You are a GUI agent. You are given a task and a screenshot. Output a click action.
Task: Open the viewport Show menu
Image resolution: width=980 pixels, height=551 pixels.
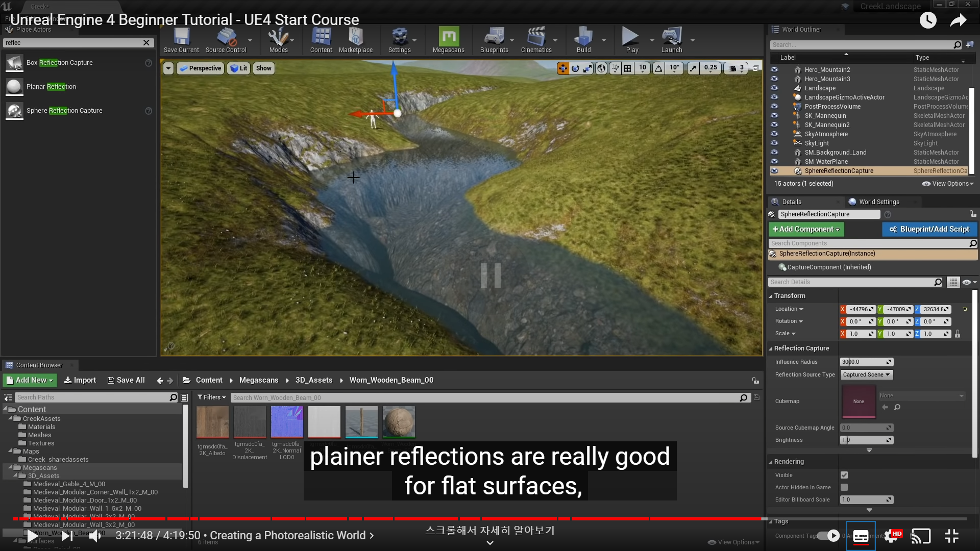[x=263, y=68]
